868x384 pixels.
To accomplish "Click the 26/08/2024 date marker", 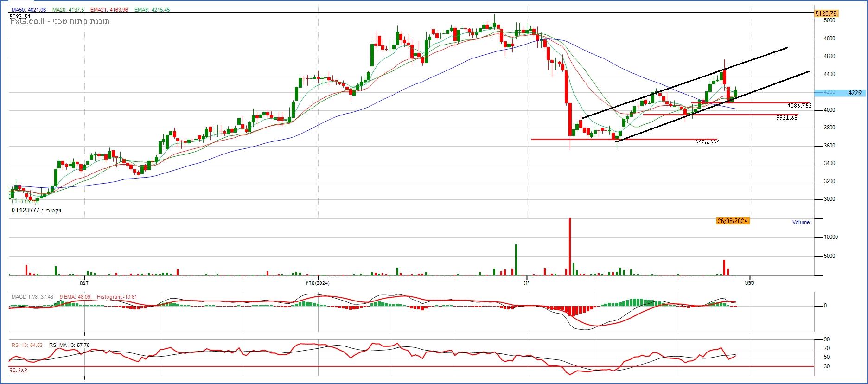I will pos(733,221).
